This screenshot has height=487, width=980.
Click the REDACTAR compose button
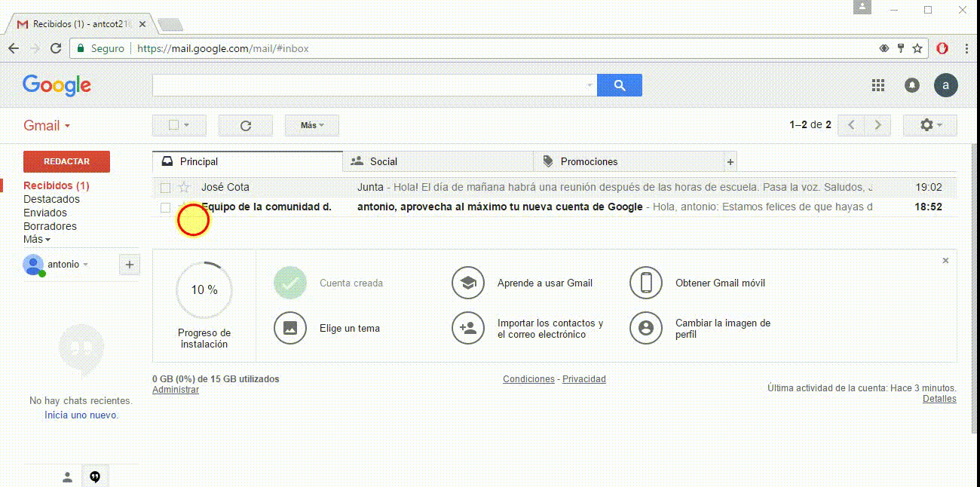point(66,161)
